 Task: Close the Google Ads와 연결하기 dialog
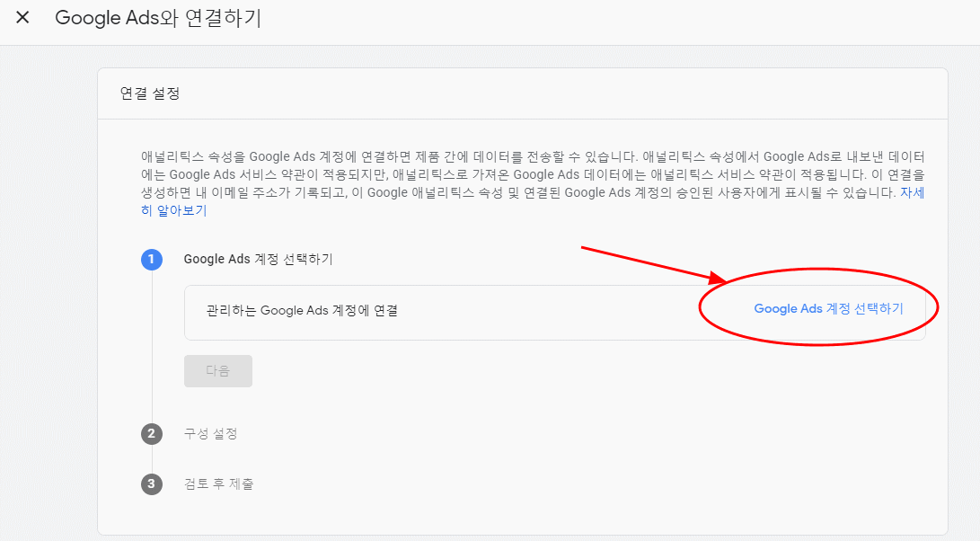click(x=22, y=17)
